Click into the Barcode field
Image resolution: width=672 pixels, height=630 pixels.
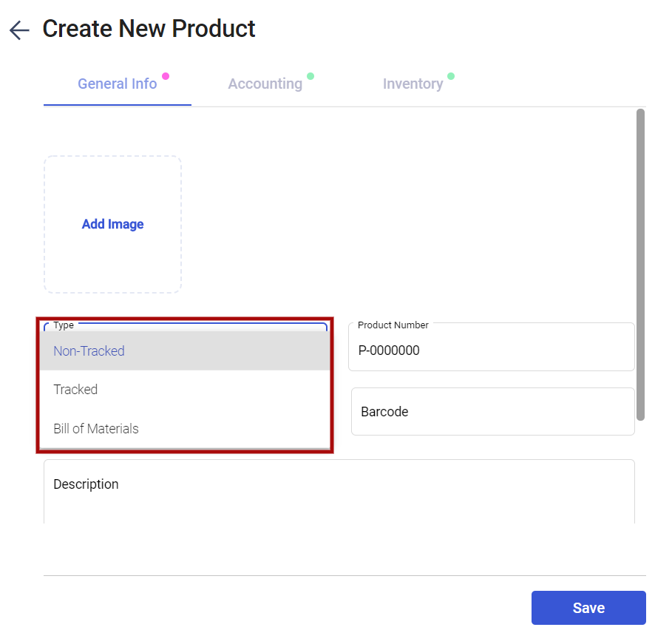pyautogui.click(x=493, y=412)
